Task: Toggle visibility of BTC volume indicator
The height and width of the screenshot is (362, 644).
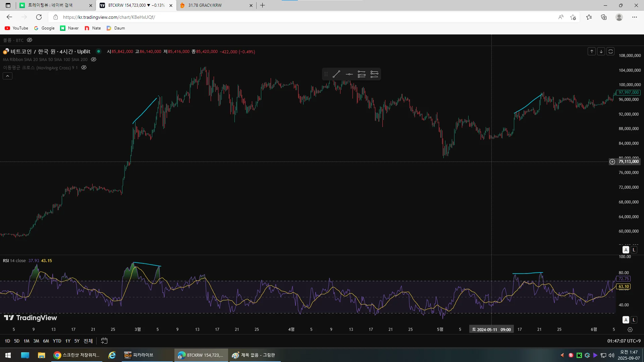Action: tap(30, 40)
